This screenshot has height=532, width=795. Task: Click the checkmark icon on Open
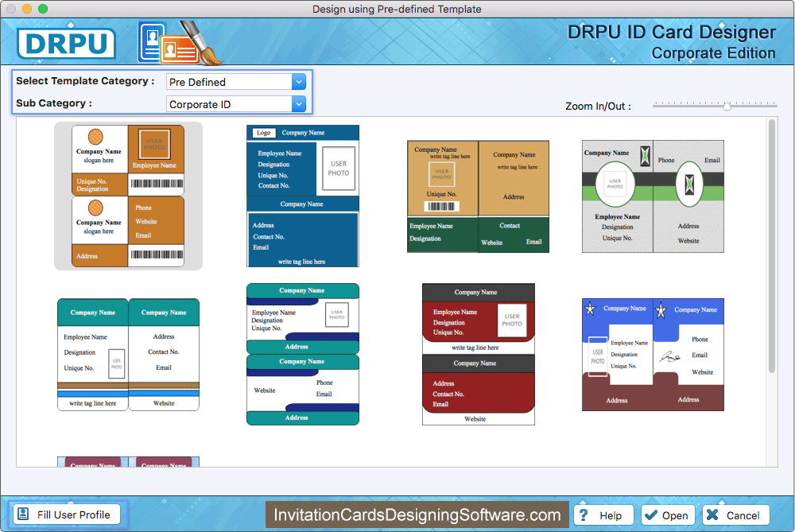pos(650,515)
